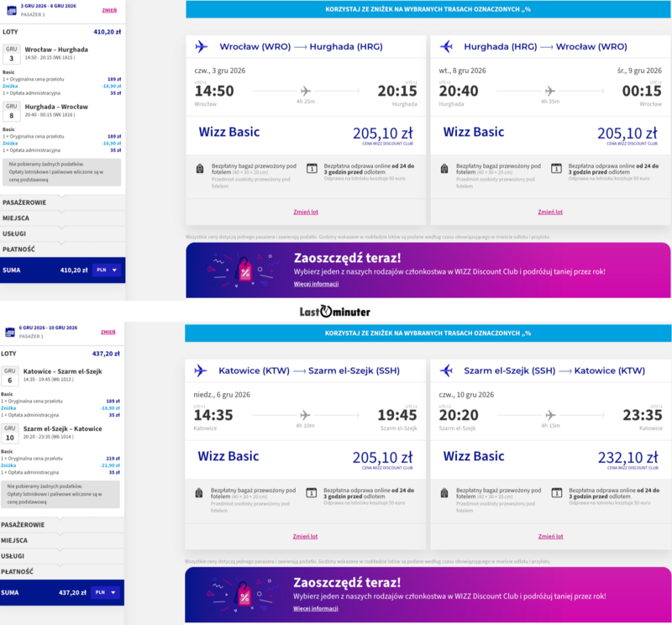Click Zmień lot under Szarm el-Szejk to Katowice

click(x=551, y=536)
